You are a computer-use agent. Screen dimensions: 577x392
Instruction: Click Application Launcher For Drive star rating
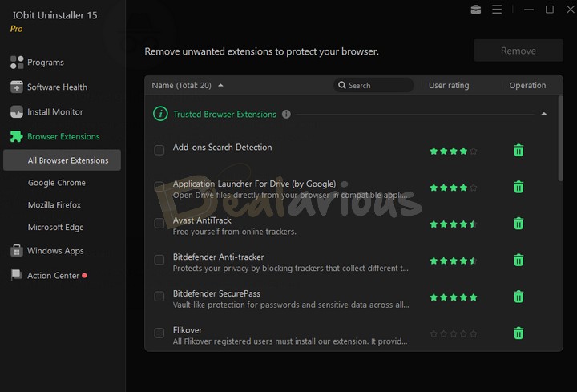pyautogui.click(x=454, y=188)
